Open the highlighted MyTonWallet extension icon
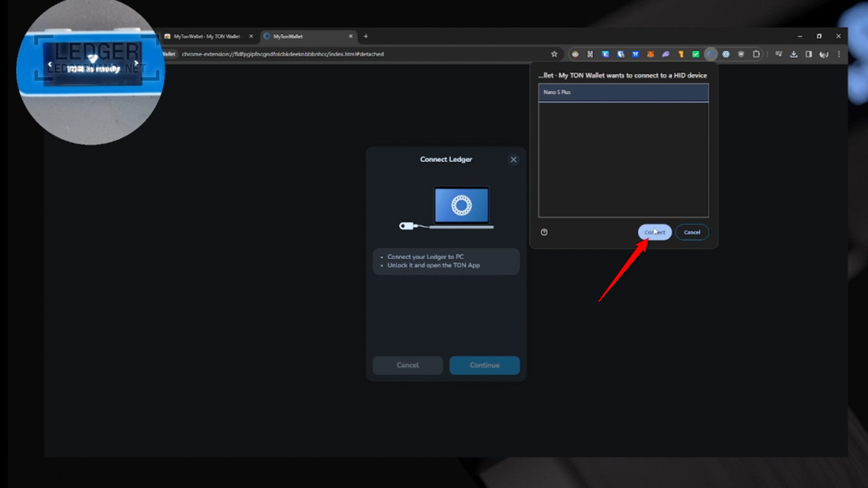868x488 pixels. [x=711, y=54]
